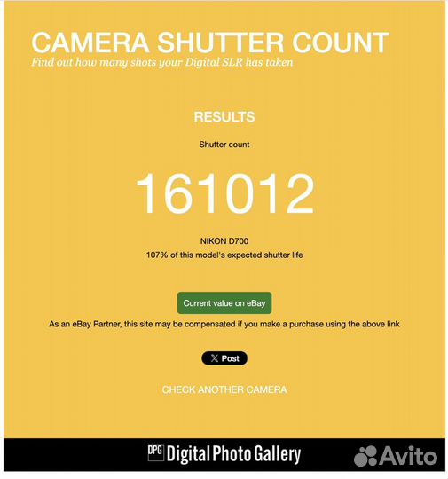This screenshot has height=479, width=448.
Task: Click the CAMERA SHUTTER COUNT site title
Action: coord(210,43)
